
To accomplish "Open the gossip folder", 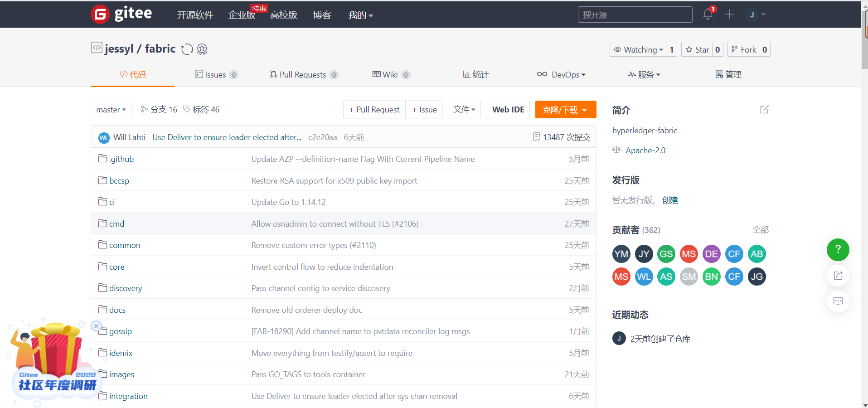I will pos(121,331).
